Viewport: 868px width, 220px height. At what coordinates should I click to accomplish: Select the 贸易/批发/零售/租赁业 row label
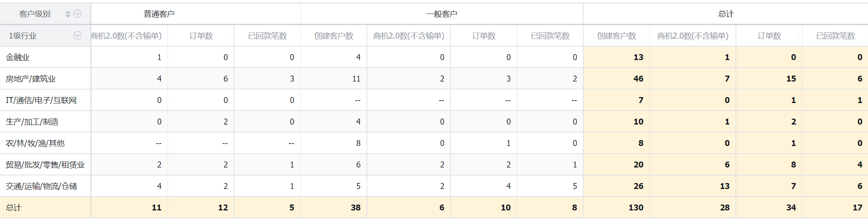[45, 165]
